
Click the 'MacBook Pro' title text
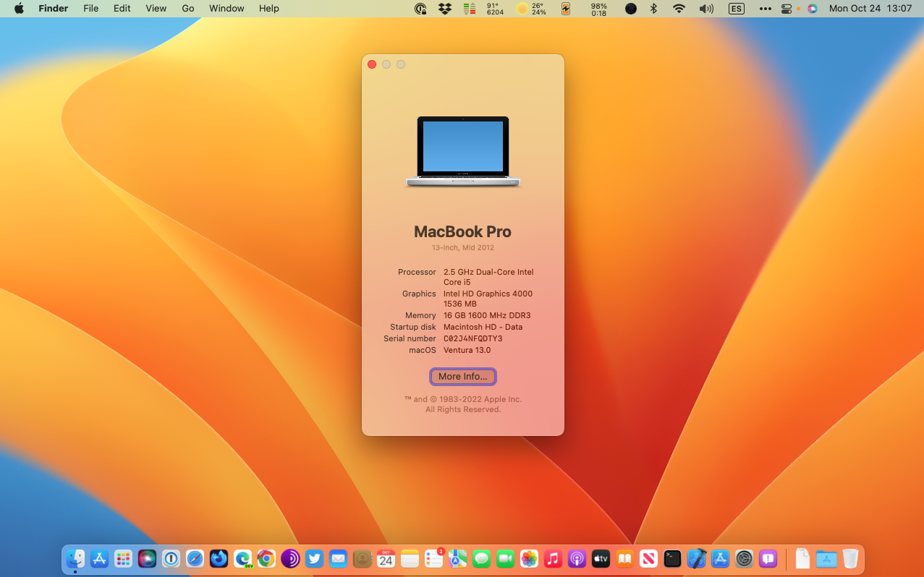pos(463,231)
